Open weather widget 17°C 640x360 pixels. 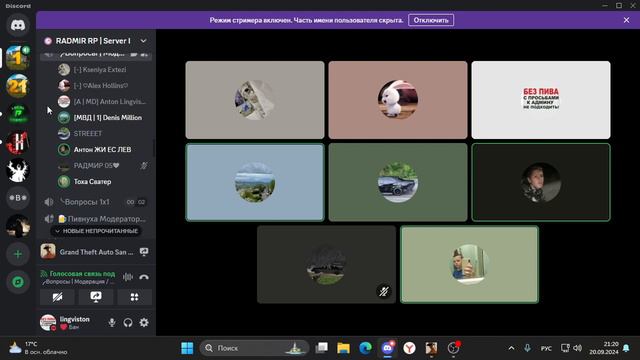click(x=39, y=348)
